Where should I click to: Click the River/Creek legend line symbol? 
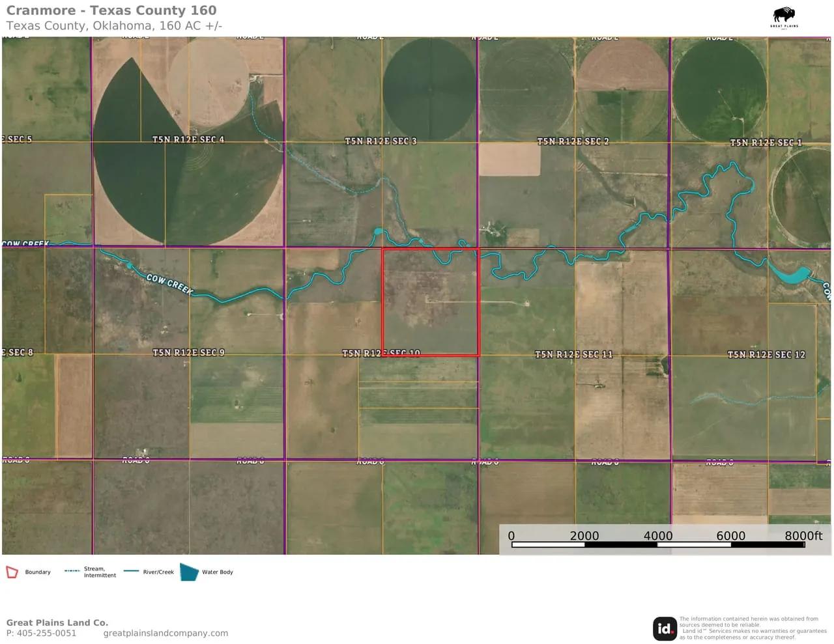tap(131, 571)
